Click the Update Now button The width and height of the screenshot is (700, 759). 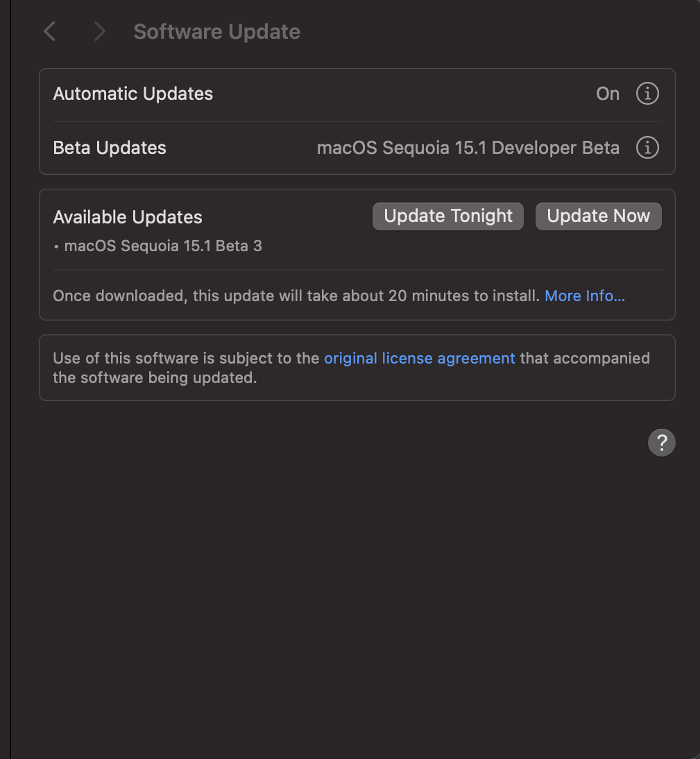pyautogui.click(x=598, y=216)
